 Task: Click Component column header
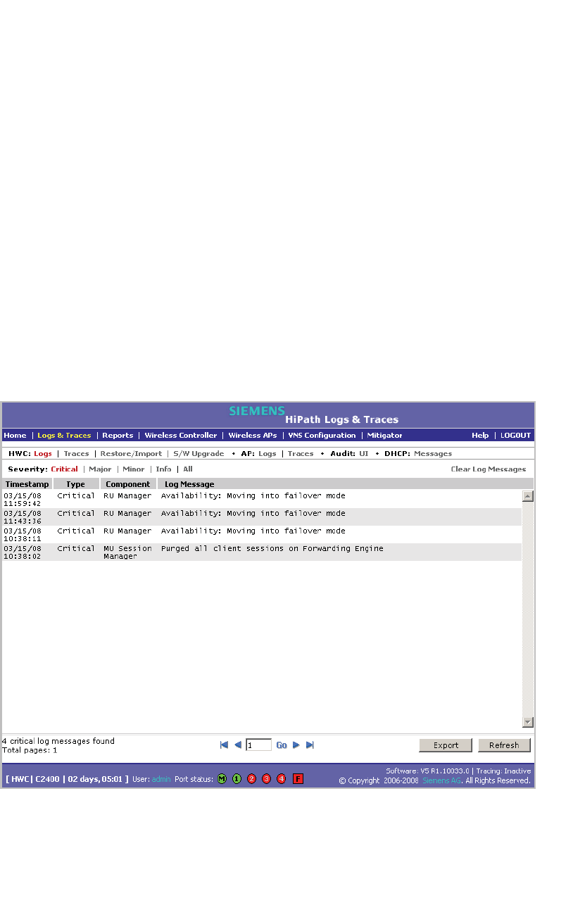coord(128,484)
